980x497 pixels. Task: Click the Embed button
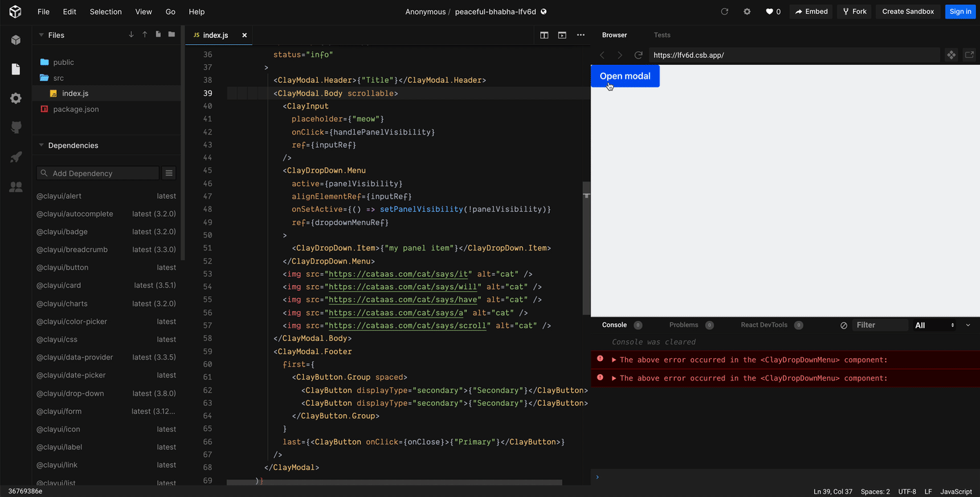click(x=811, y=12)
